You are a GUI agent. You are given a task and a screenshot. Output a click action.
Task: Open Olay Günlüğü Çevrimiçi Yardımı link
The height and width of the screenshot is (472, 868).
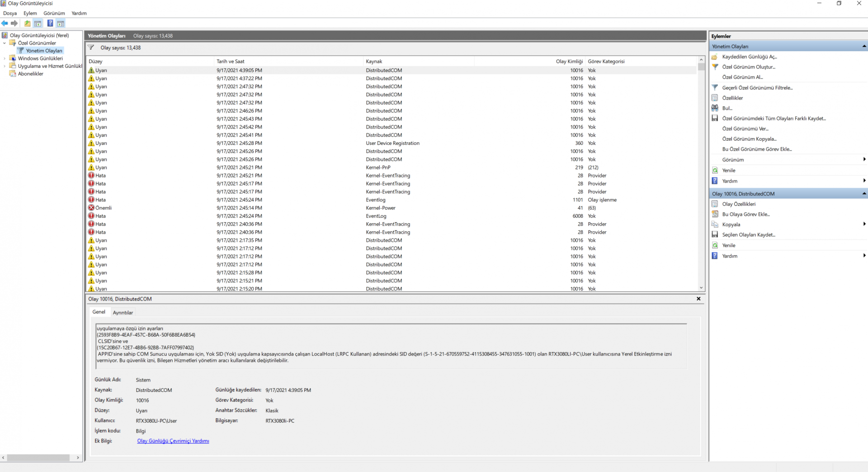tap(173, 441)
